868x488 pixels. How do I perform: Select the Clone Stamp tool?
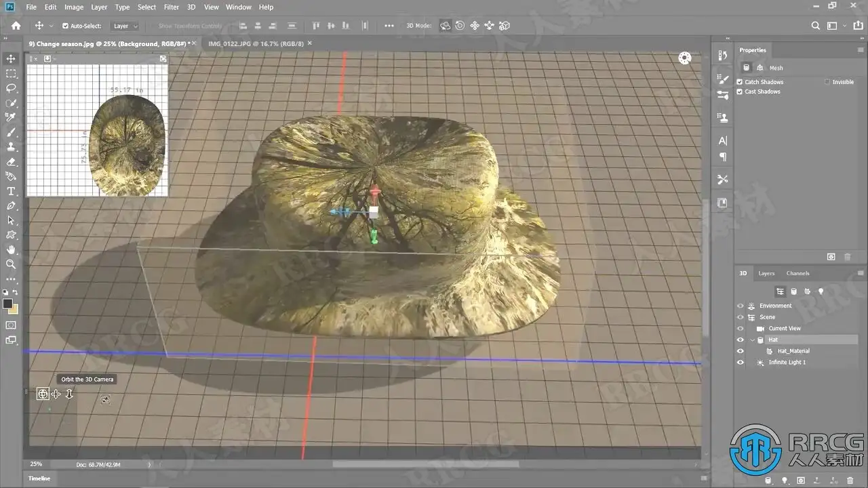[x=11, y=147]
